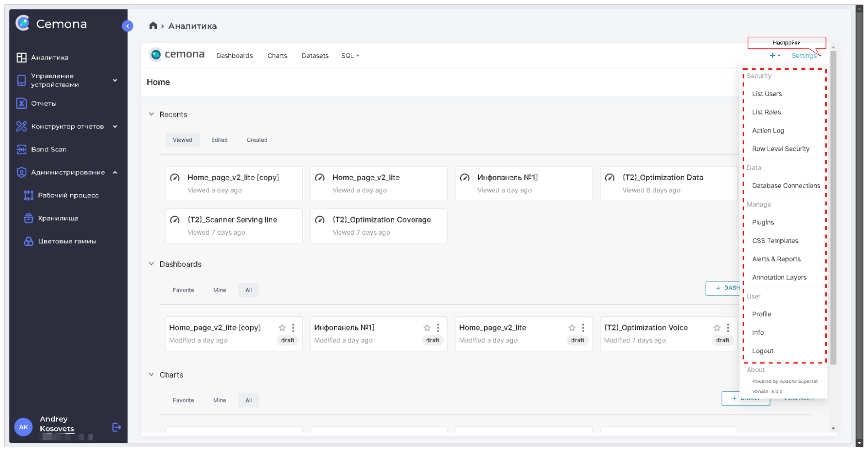Open Рабочий процесс in the sidebar
Image resolution: width=868 pixels, height=452 pixels.
(x=68, y=196)
